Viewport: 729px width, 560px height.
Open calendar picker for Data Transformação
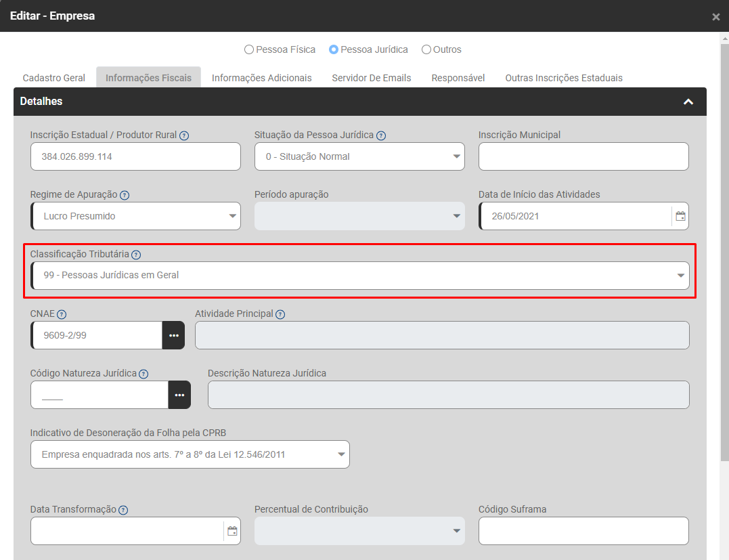click(232, 531)
